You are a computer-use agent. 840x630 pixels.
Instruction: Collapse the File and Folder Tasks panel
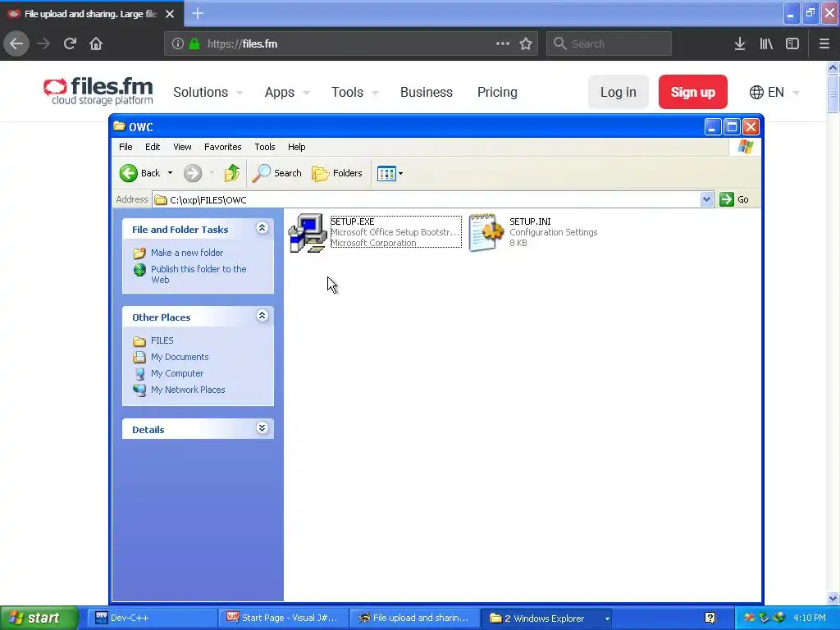pyautogui.click(x=262, y=228)
